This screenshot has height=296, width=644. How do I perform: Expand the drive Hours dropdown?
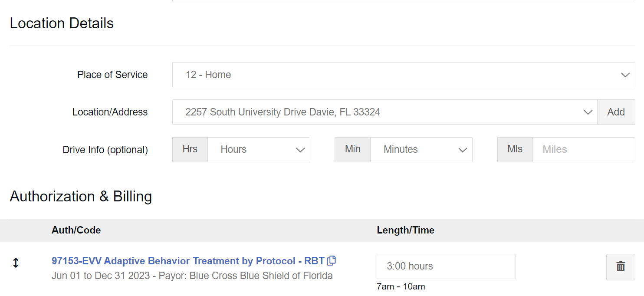(x=258, y=150)
